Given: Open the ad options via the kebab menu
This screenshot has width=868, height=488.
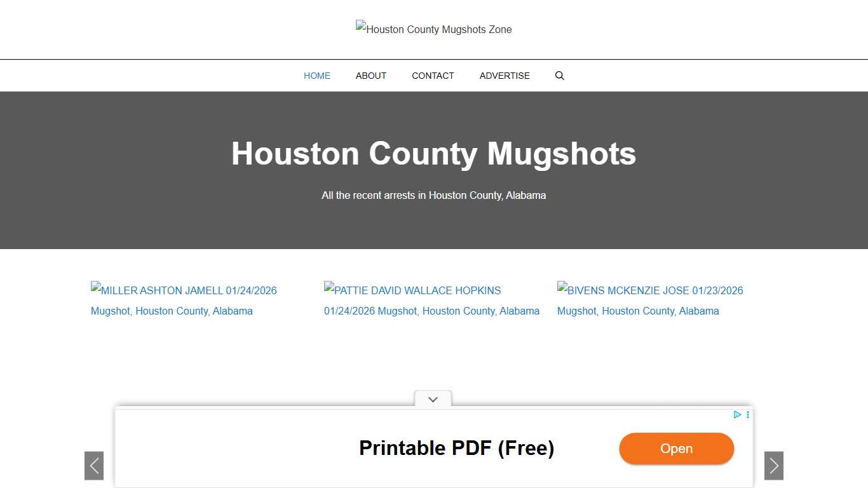Looking at the screenshot, I should pos(747,414).
